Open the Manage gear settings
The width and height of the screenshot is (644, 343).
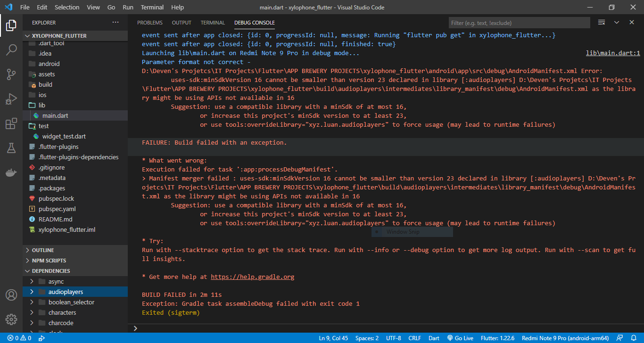pos(11,319)
